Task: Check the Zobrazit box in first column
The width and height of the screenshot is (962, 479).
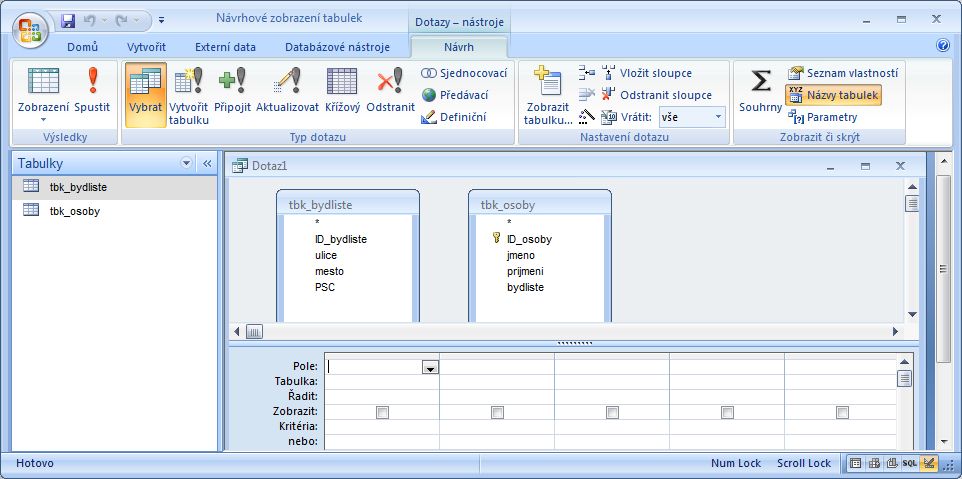Action: click(x=382, y=412)
